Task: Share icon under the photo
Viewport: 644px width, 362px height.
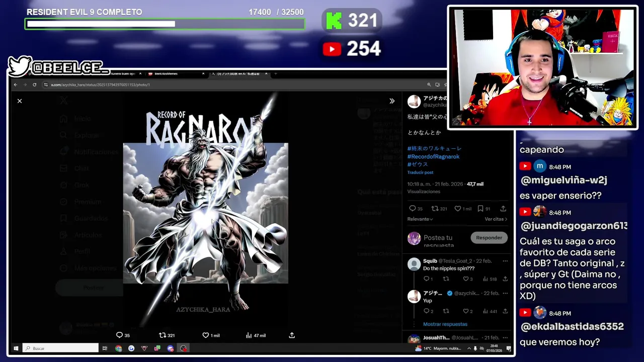Action: (292, 335)
